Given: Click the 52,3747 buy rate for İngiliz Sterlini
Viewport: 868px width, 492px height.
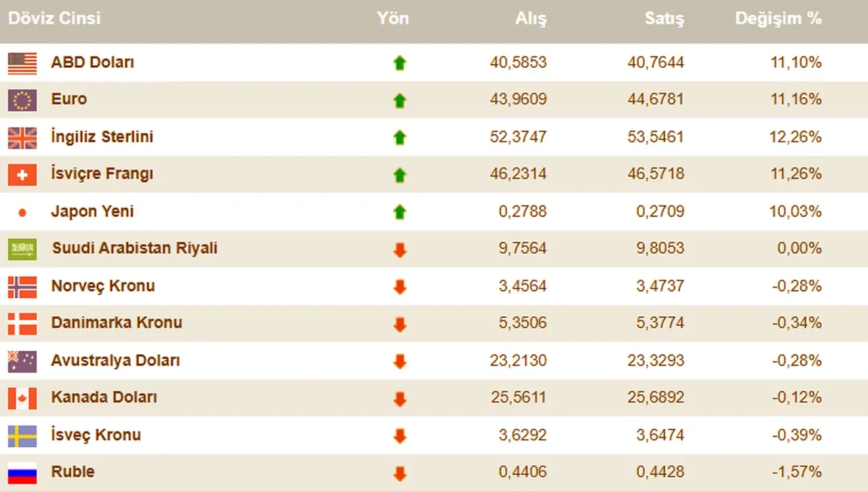Looking at the screenshot, I should click(x=519, y=137).
